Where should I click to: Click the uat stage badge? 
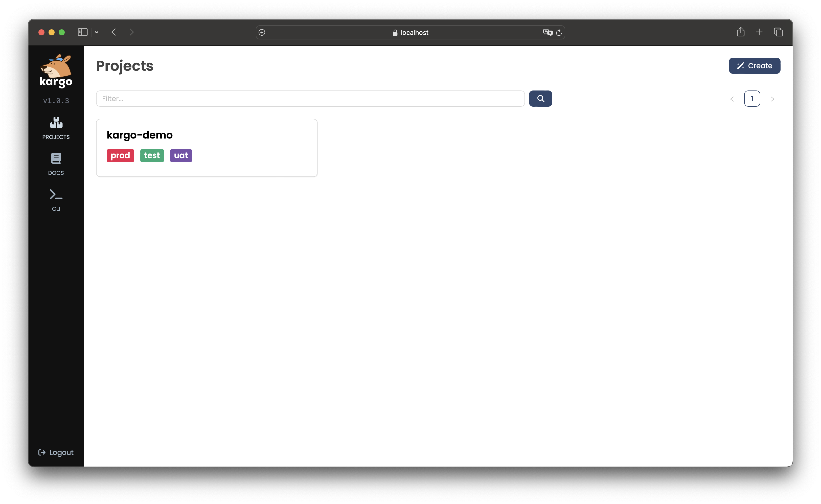(x=181, y=155)
